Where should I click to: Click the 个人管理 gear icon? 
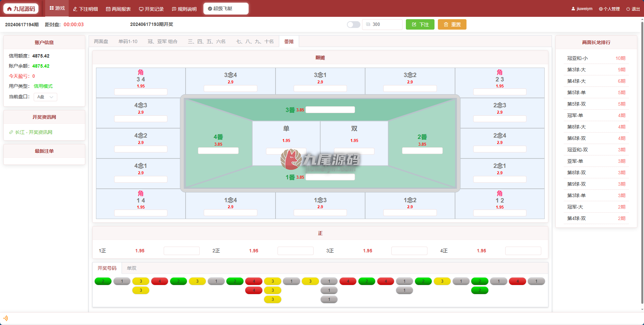tap(601, 9)
